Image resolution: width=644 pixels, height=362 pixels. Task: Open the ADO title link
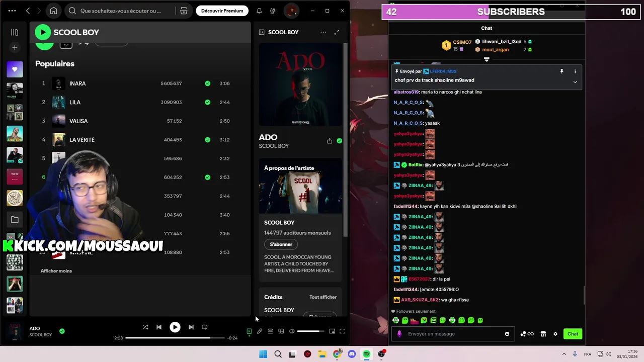(x=268, y=137)
